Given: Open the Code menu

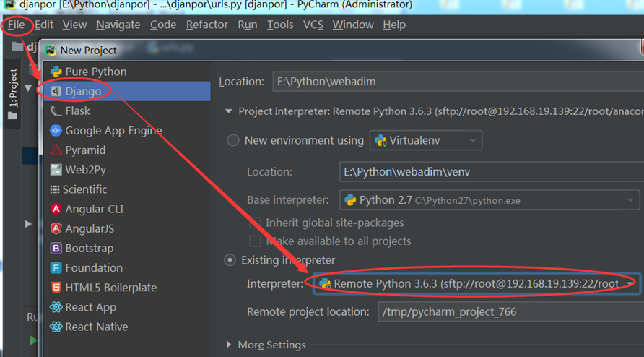Looking at the screenshot, I should 163,25.
